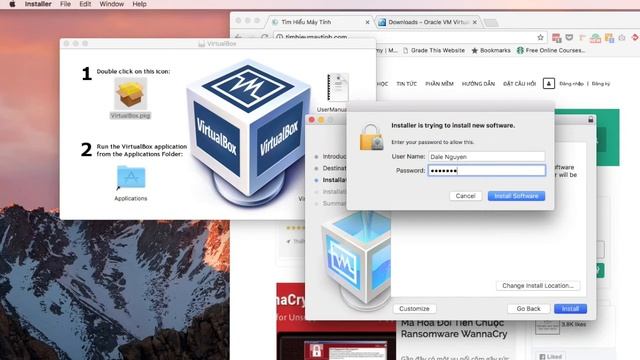This screenshot has width=640, height=360.
Task: Focus the Password field
Action: pyautogui.click(x=487, y=170)
